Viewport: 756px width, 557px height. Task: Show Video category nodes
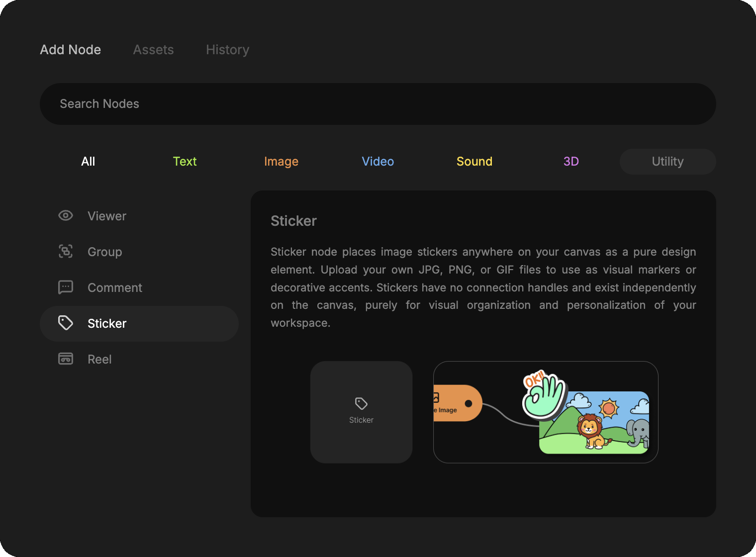378,162
